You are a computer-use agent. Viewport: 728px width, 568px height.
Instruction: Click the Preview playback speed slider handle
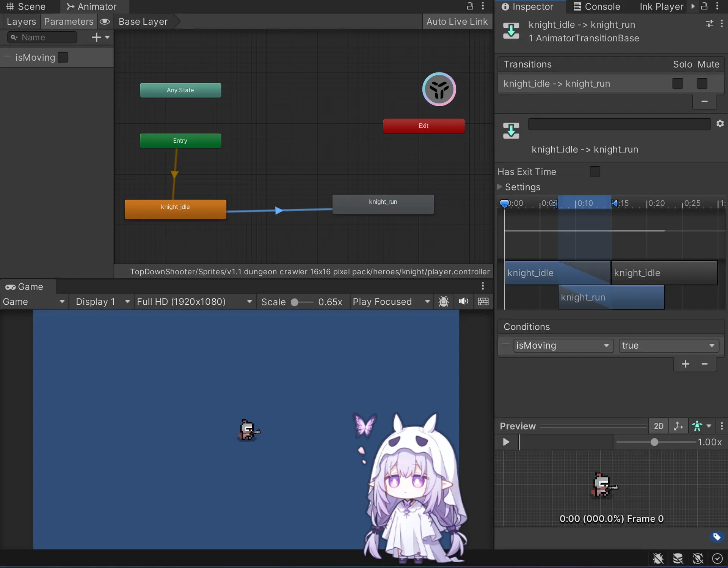(654, 442)
